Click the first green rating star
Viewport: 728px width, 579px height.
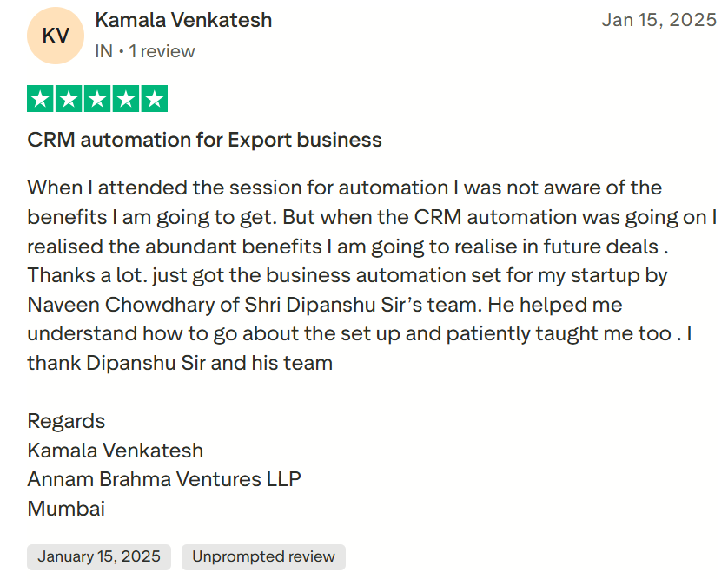coord(41,99)
